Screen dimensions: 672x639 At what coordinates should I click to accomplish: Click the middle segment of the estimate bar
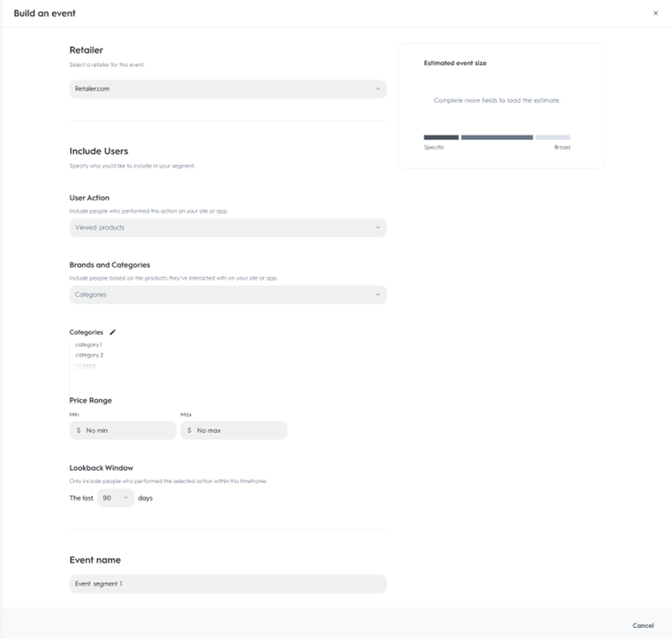pyautogui.click(x=496, y=137)
